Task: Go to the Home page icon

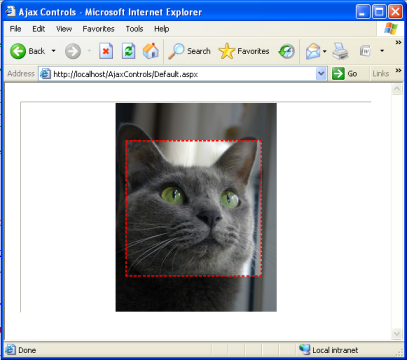Action: [x=151, y=51]
